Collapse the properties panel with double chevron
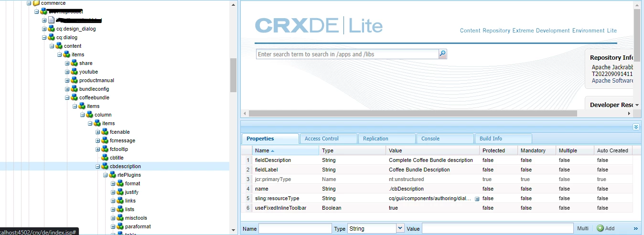 click(x=636, y=127)
